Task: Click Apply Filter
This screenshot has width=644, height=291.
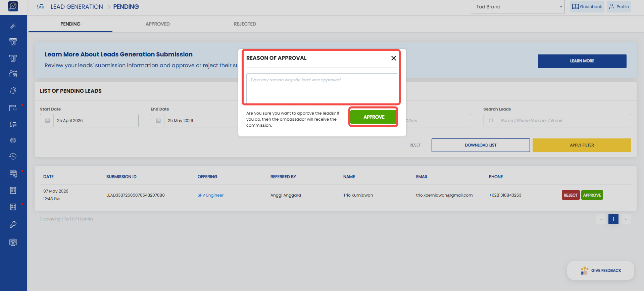Action: pyautogui.click(x=582, y=145)
